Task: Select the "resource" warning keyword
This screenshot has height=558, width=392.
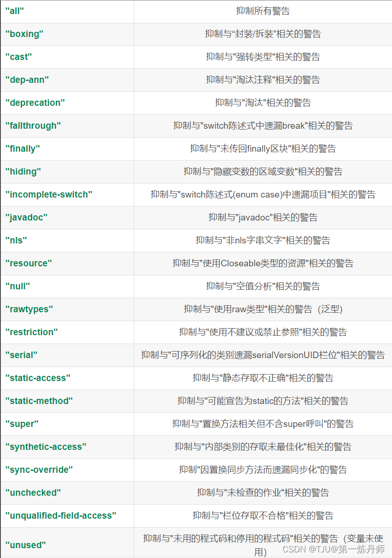Action: click(x=28, y=264)
